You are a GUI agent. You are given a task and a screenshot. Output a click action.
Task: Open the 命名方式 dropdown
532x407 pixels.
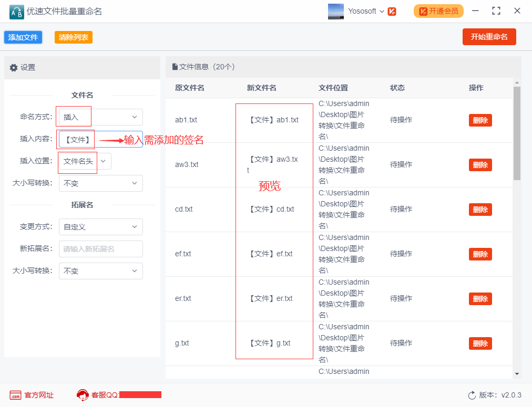[x=100, y=117]
